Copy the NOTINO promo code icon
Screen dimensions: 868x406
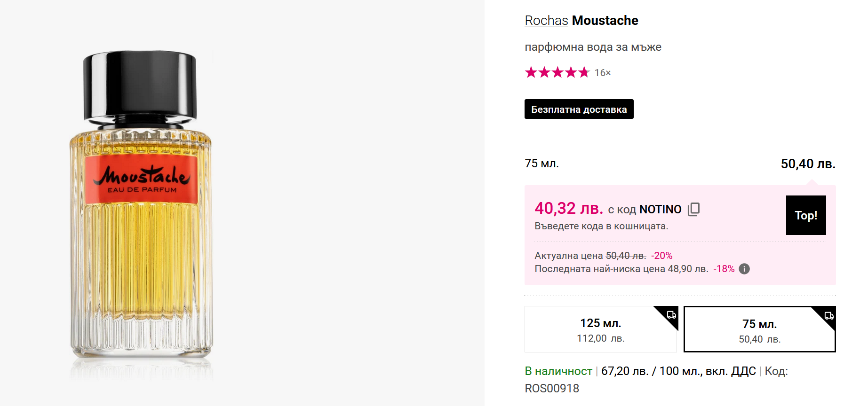694,209
